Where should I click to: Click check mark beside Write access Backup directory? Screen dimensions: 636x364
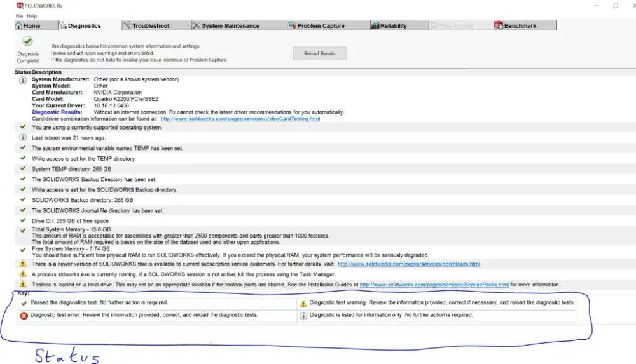[x=23, y=189]
